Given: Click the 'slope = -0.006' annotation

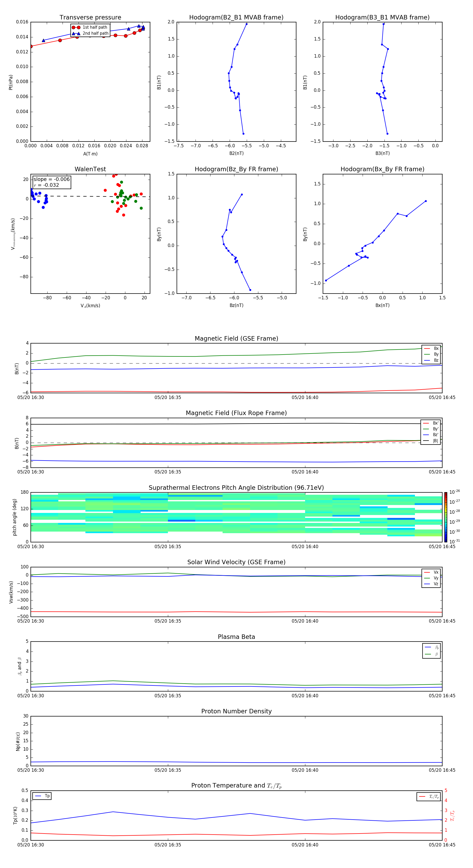Looking at the screenshot, I should click(52, 179).
